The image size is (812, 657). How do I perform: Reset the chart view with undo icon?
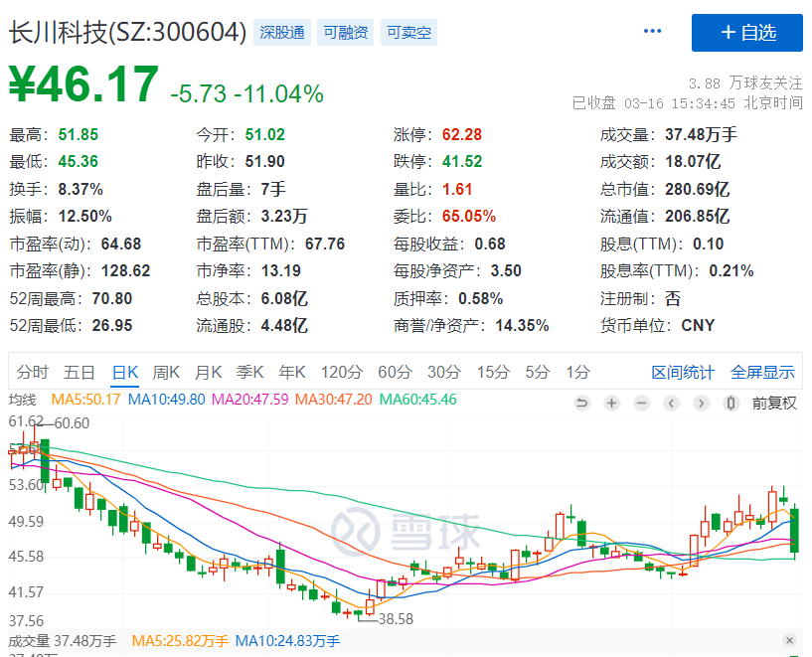click(x=581, y=403)
